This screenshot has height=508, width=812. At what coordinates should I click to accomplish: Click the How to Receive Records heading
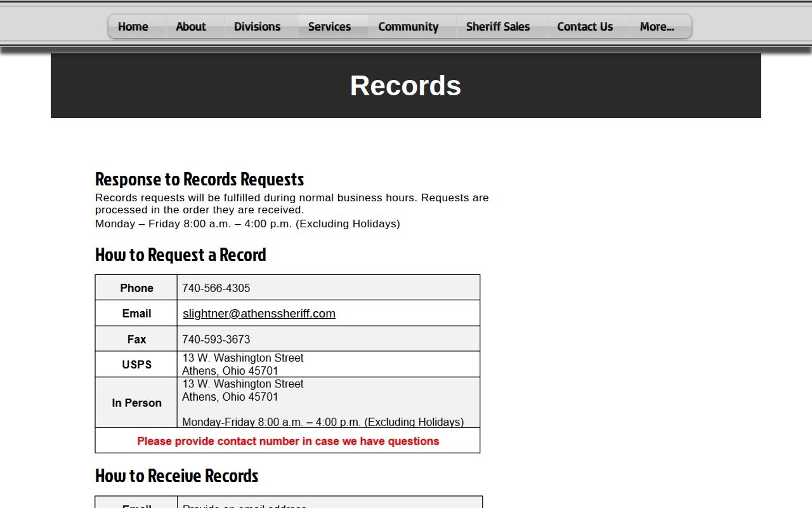[177, 476]
